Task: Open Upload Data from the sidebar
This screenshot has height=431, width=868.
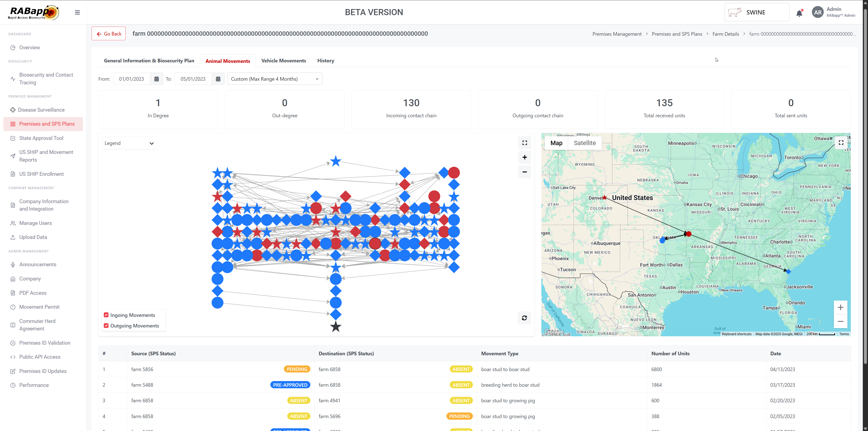Action: (x=33, y=237)
